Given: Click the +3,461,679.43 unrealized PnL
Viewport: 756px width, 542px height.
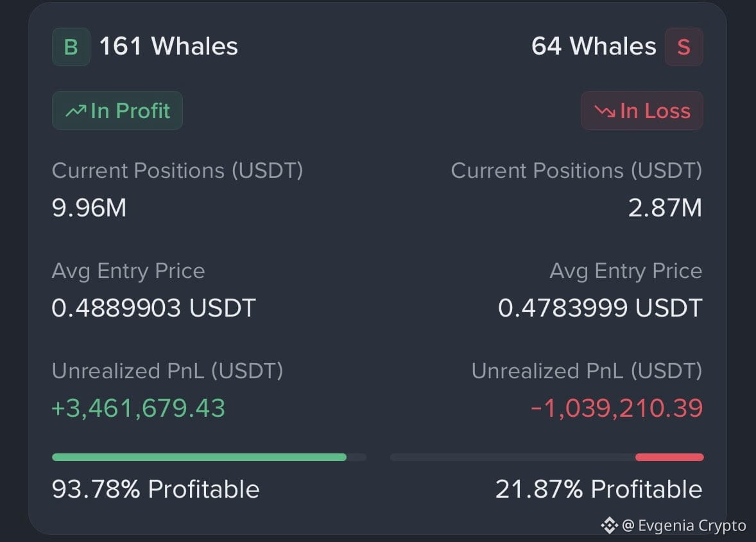Looking at the screenshot, I should [x=139, y=408].
